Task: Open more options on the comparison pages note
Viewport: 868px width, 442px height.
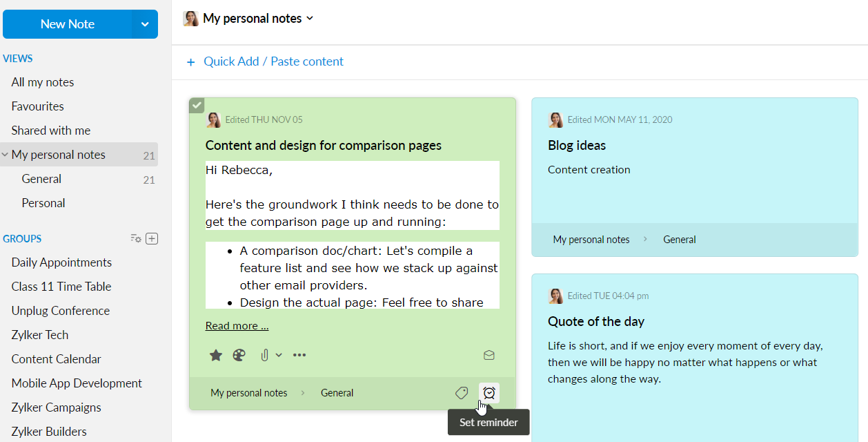Action: [299, 354]
